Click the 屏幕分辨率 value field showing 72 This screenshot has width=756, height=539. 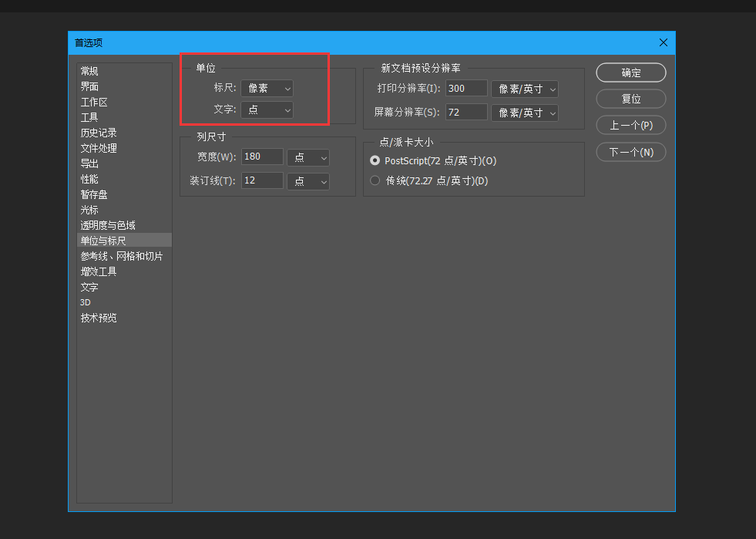pyautogui.click(x=467, y=112)
